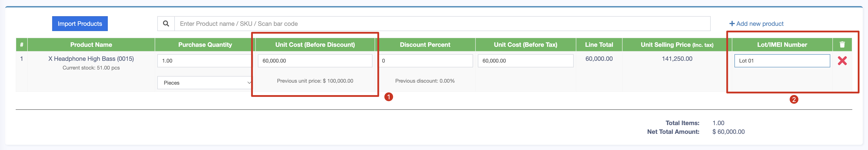Open the Pieces unit dropdown
This screenshot has height=150, width=868.
point(205,83)
